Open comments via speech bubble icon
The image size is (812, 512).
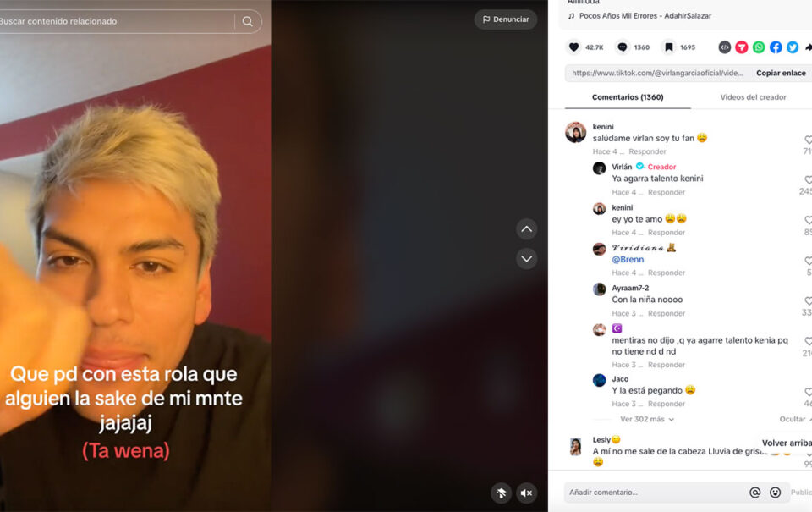click(x=622, y=47)
